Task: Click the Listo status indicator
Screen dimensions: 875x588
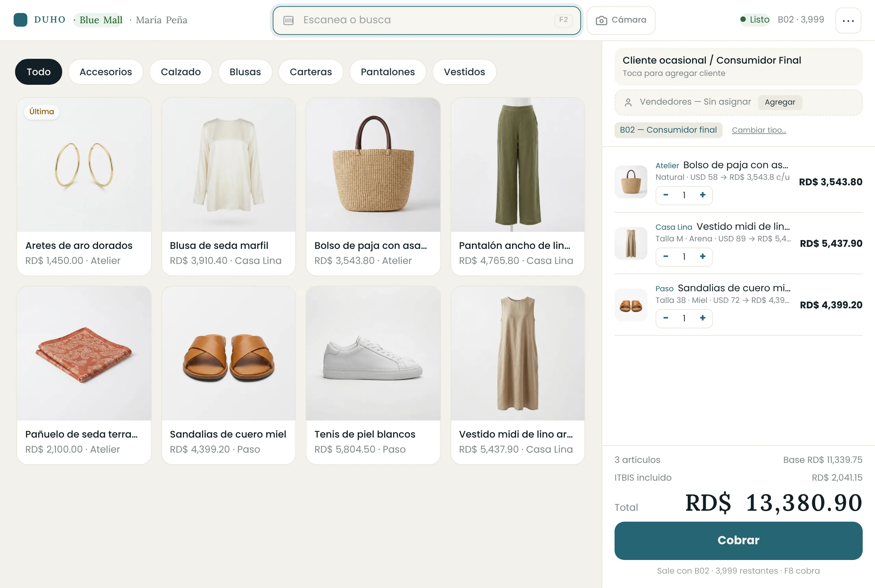Action: point(755,19)
